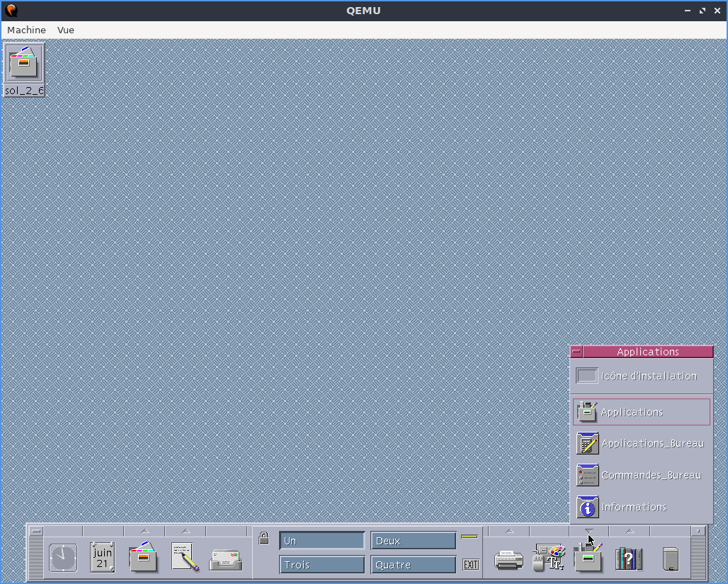The image size is (728, 584).
Task: Switch to workspace Deux
Action: [413, 541]
